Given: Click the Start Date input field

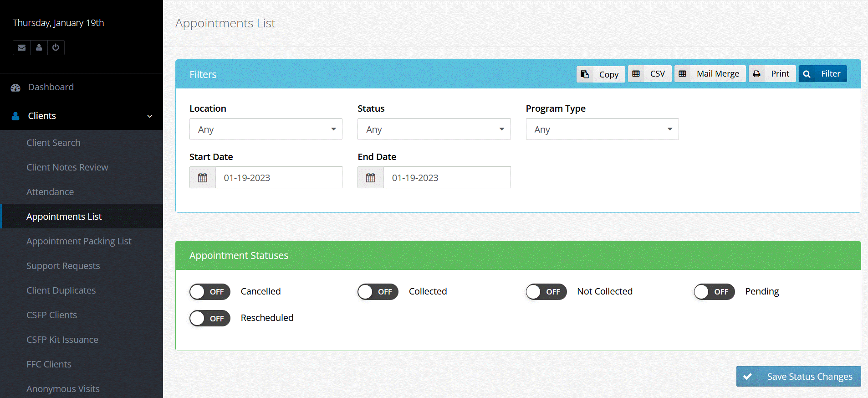Looking at the screenshot, I should click(x=278, y=178).
